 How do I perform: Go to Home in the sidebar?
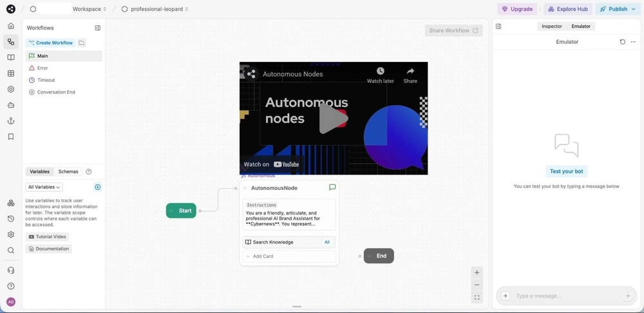[11, 26]
